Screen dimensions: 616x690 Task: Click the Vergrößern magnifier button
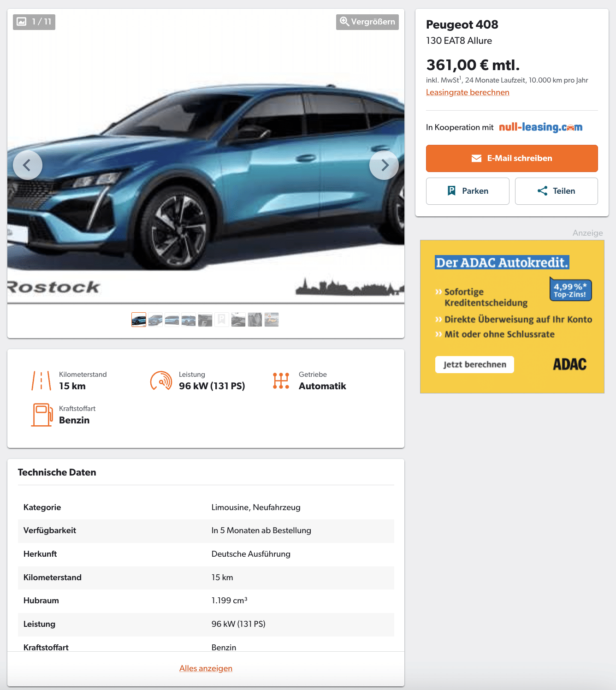point(367,22)
